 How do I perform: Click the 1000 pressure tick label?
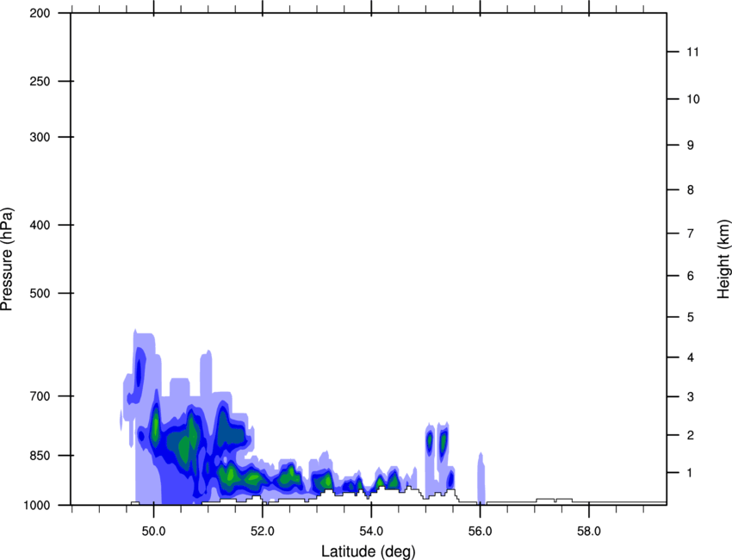coord(39,505)
